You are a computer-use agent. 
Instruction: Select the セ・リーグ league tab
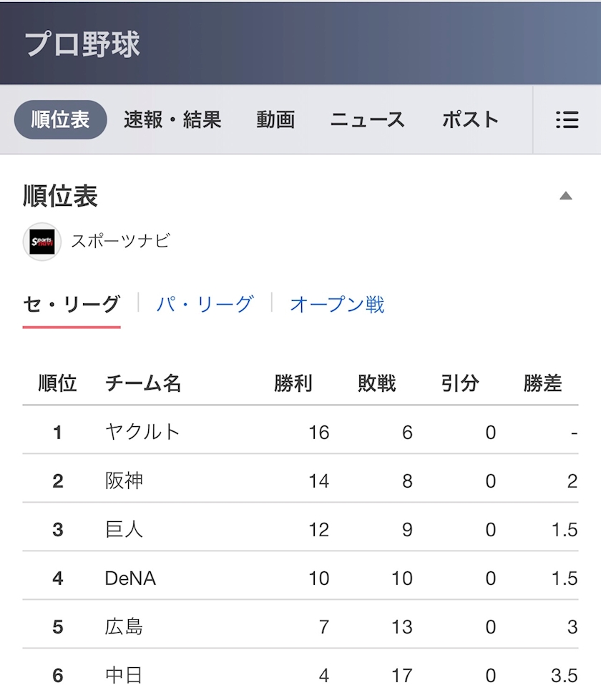pyautogui.click(x=72, y=305)
